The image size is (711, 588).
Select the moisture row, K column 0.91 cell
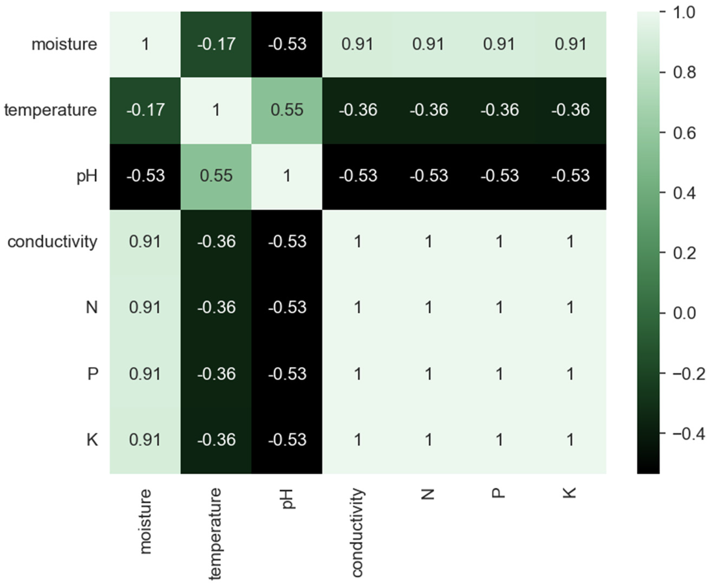(570, 44)
